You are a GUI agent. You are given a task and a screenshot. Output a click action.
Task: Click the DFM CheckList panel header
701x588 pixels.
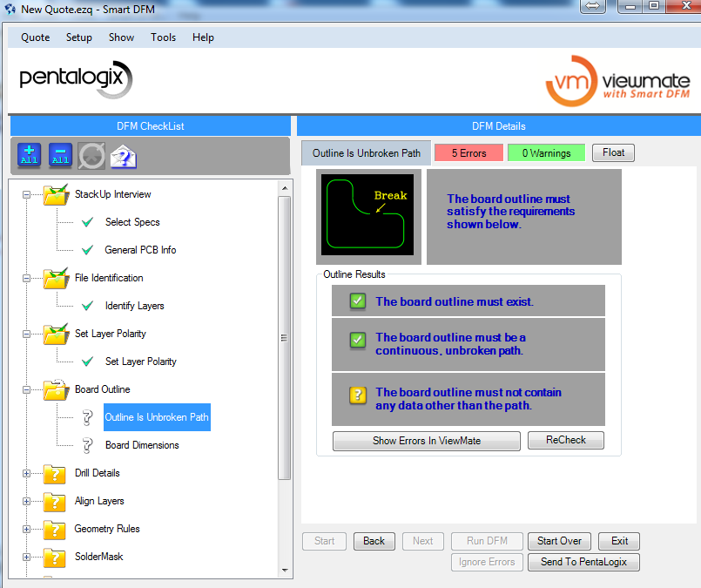tap(150, 126)
